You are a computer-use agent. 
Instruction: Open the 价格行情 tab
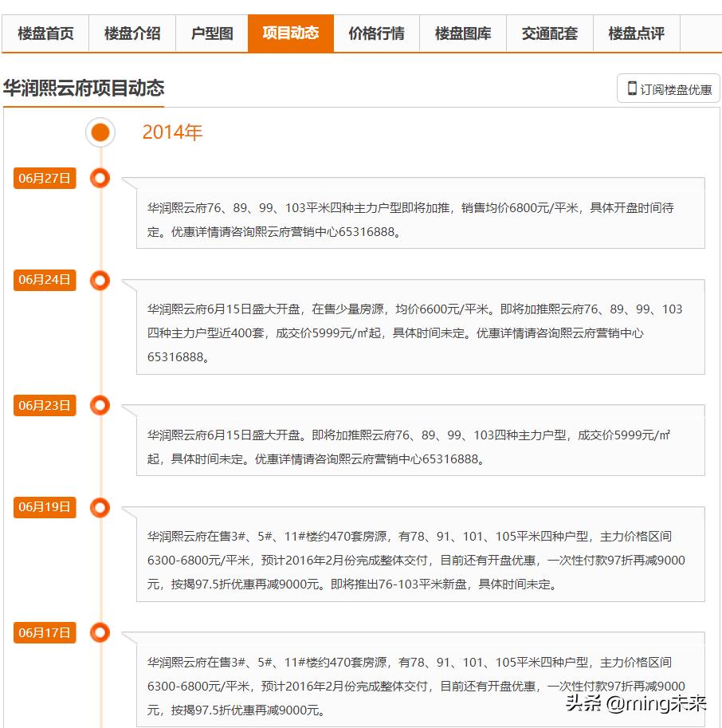click(x=376, y=33)
